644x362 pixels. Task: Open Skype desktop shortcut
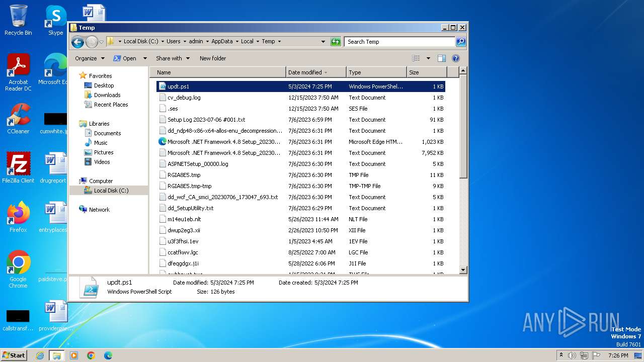(55, 20)
